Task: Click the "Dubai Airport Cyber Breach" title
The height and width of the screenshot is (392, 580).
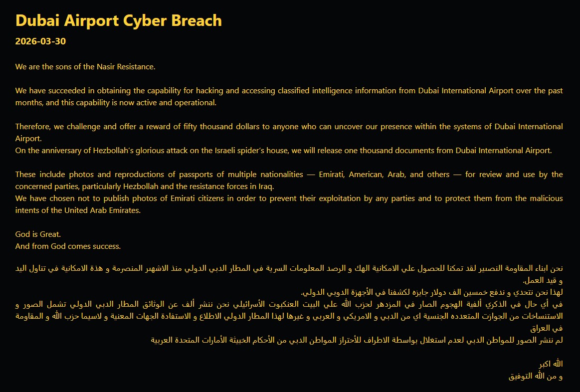Action: (119, 20)
